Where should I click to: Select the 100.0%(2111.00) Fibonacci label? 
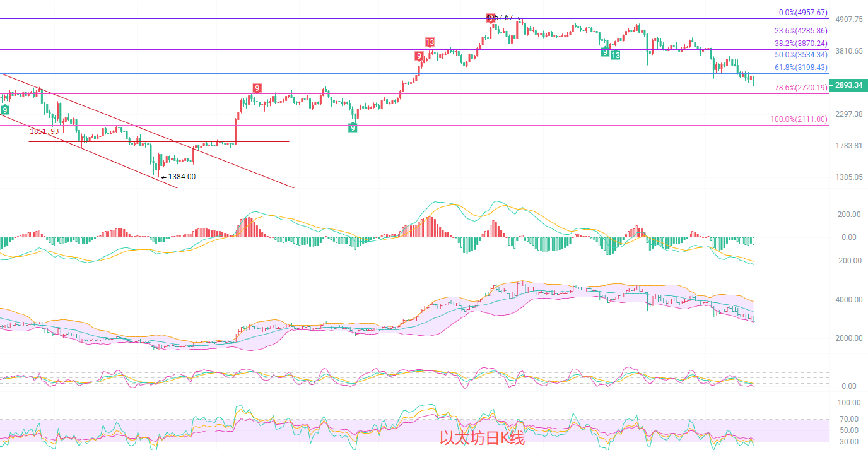pos(799,119)
